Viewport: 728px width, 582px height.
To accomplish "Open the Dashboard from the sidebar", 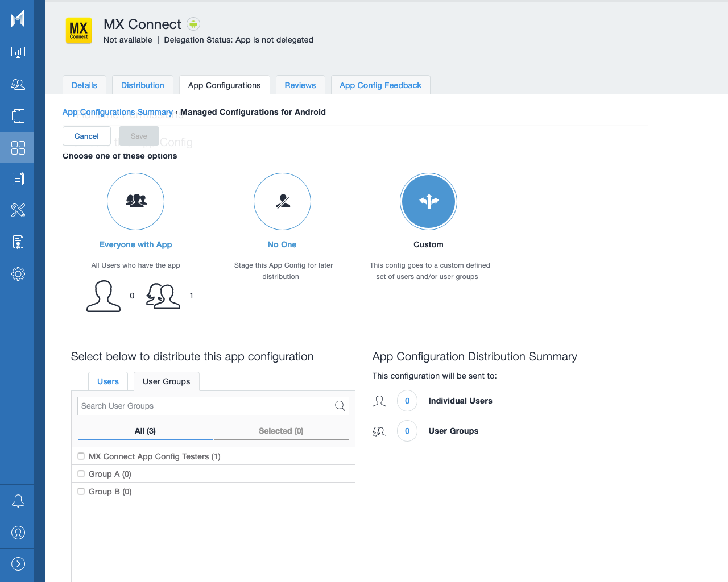I will [x=18, y=52].
